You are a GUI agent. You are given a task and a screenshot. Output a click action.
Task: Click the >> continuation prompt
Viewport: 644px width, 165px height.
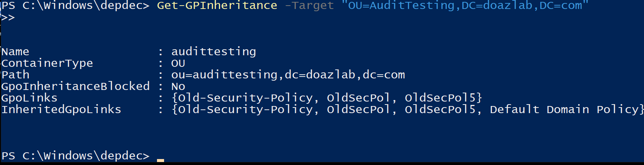point(8,18)
